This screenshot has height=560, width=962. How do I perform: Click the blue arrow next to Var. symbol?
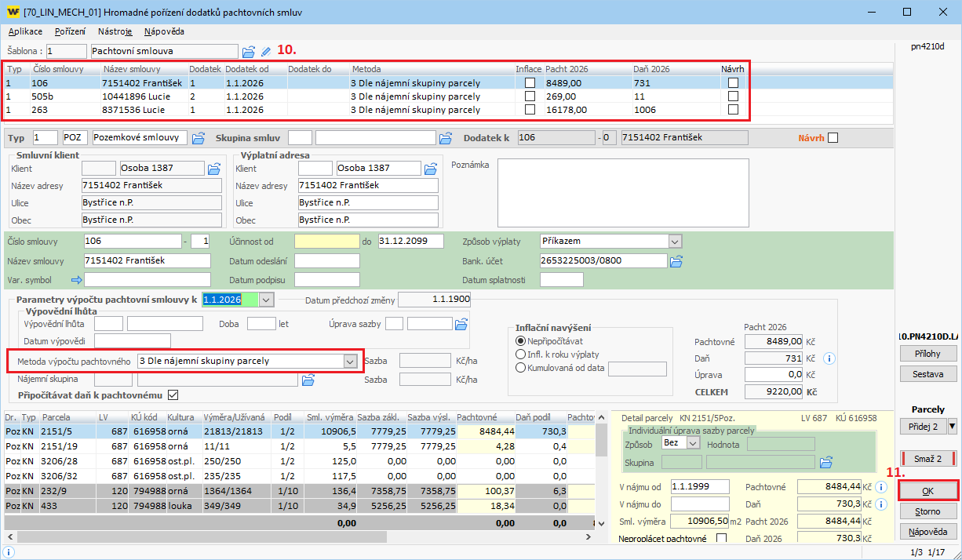point(76,279)
